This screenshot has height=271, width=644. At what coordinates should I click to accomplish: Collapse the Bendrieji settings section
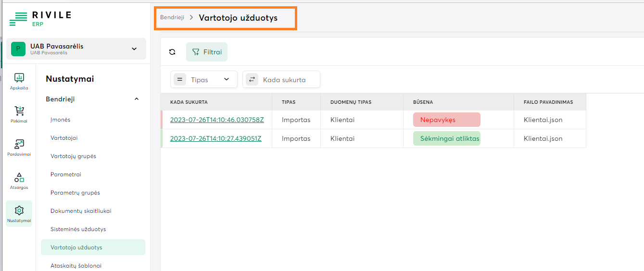[x=136, y=99]
